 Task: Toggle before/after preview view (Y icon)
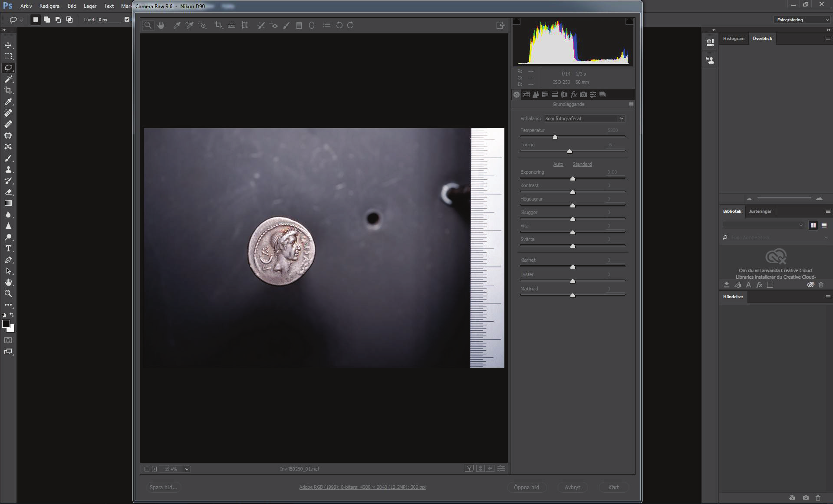pos(469,468)
